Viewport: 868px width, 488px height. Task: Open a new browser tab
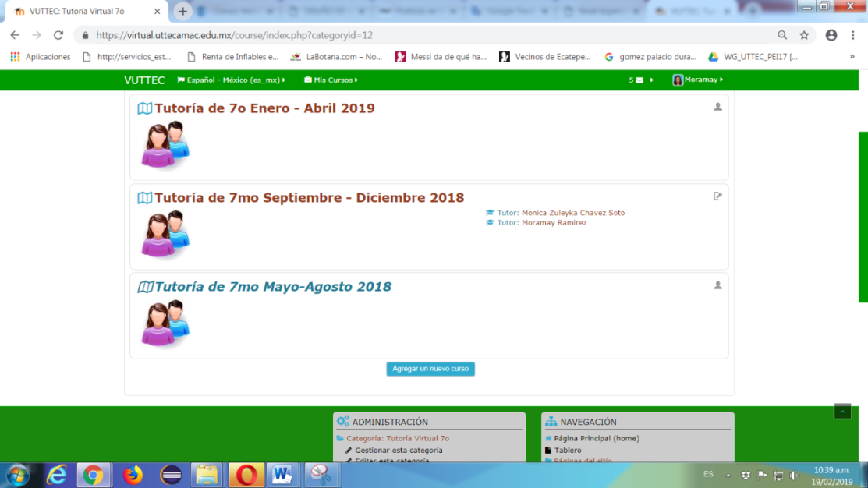(x=182, y=12)
